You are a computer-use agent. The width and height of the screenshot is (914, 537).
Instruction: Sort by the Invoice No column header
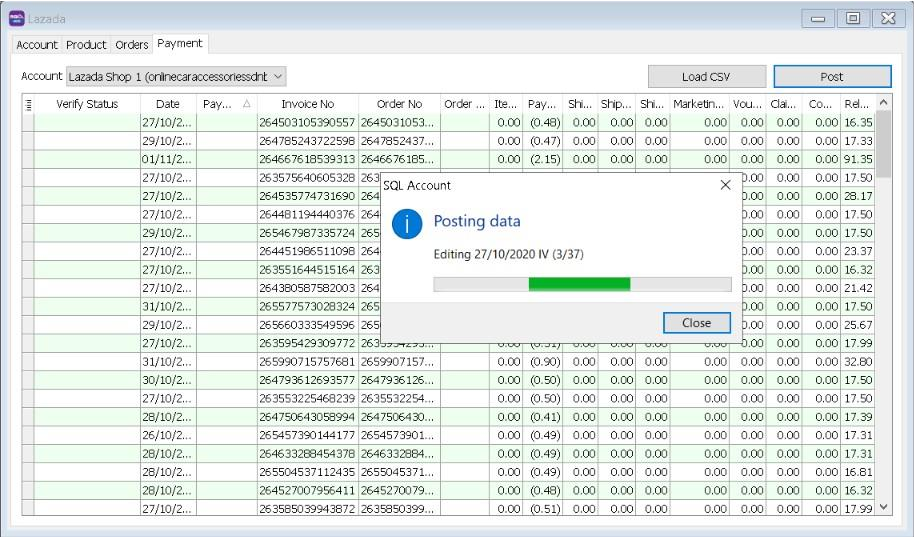point(307,104)
